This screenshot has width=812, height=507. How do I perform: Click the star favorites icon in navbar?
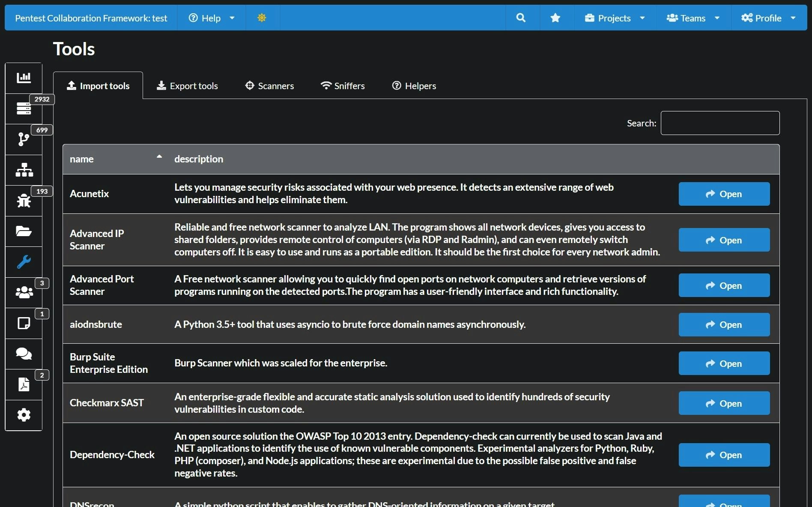tap(555, 18)
